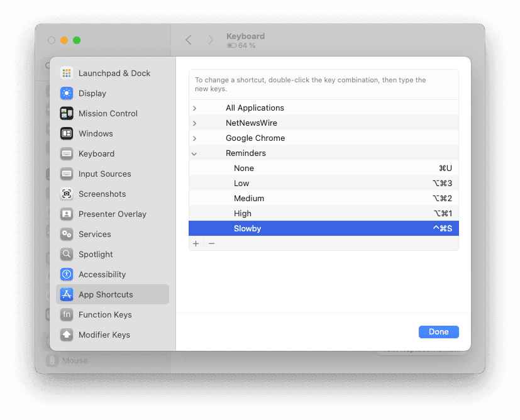This screenshot has height=420, width=520.
Task: Click the Launchpad & Dock icon
Action: point(67,73)
